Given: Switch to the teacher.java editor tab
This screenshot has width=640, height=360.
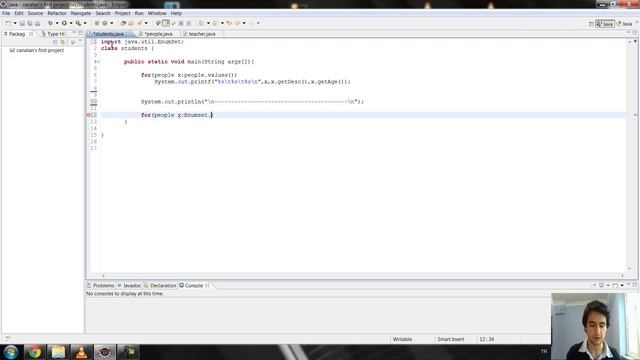Looking at the screenshot, I should pyautogui.click(x=202, y=34).
